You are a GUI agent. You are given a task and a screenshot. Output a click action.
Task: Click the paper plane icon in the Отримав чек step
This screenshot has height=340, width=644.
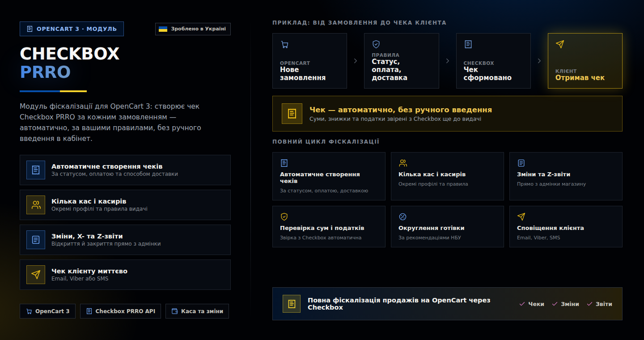[560, 44]
